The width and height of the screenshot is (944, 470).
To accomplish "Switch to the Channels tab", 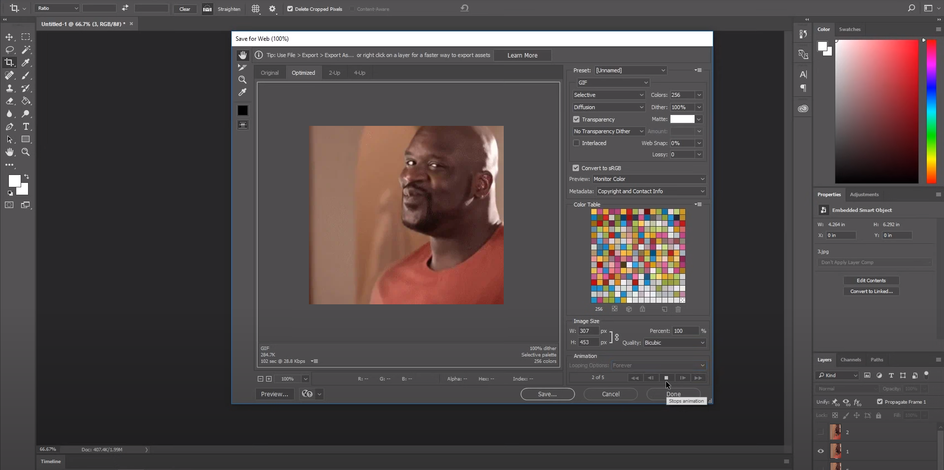I will [x=851, y=360].
